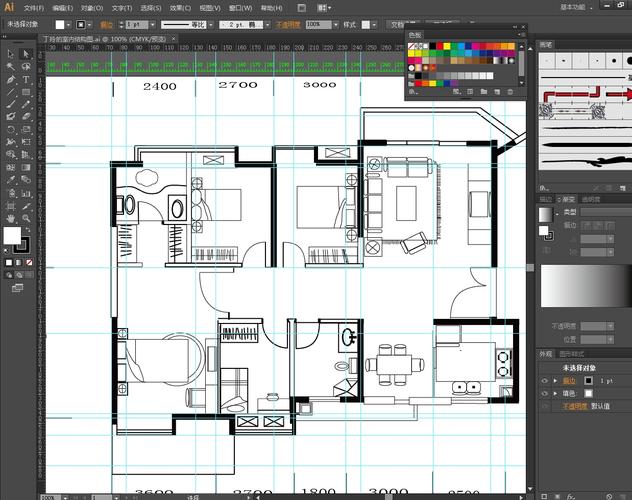632x500 pixels.
Task: Select the Rotate tool
Action: (x=11, y=129)
